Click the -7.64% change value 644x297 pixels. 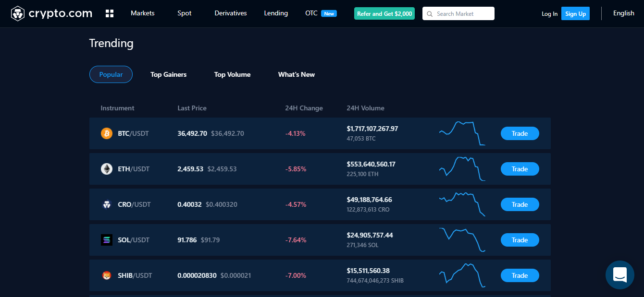click(296, 240)
